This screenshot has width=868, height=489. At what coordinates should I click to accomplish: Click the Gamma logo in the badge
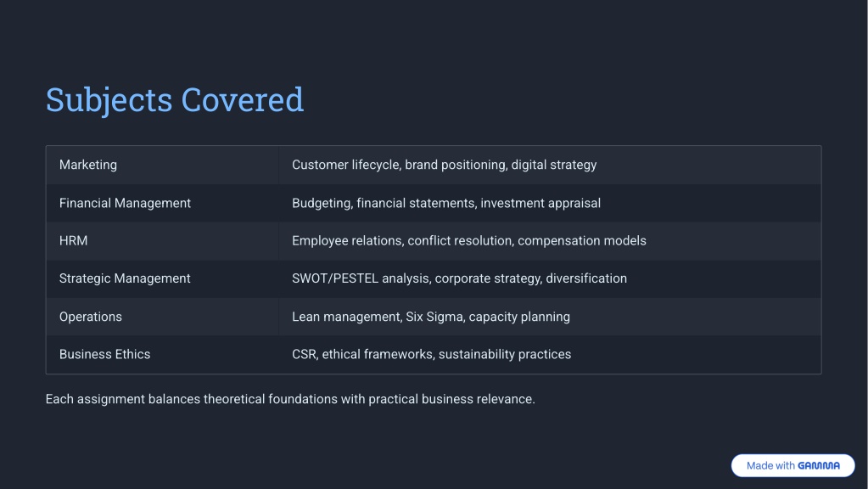[x=819, y=466]
